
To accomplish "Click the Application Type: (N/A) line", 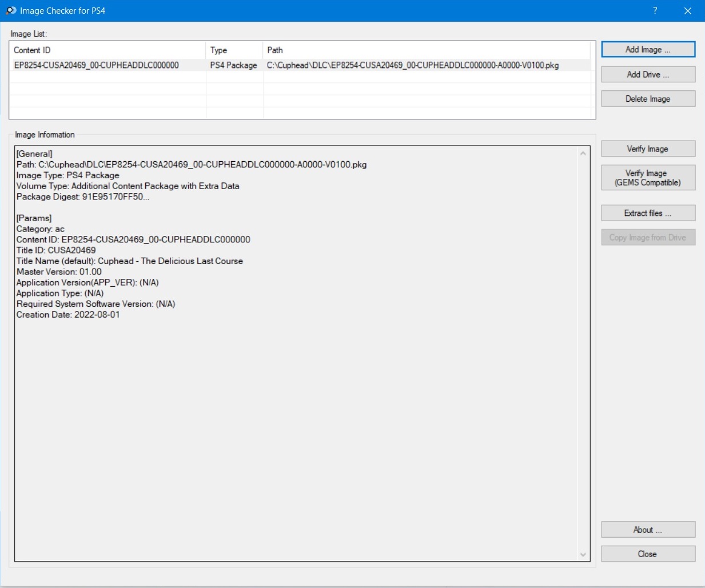I will tap(60, 293).
